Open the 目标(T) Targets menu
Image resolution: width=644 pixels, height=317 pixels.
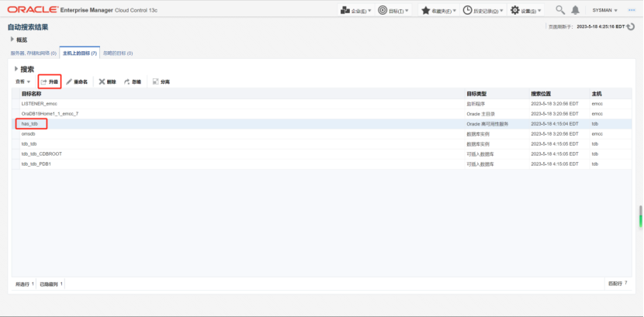pyautogui.click(x=393, y=10)
